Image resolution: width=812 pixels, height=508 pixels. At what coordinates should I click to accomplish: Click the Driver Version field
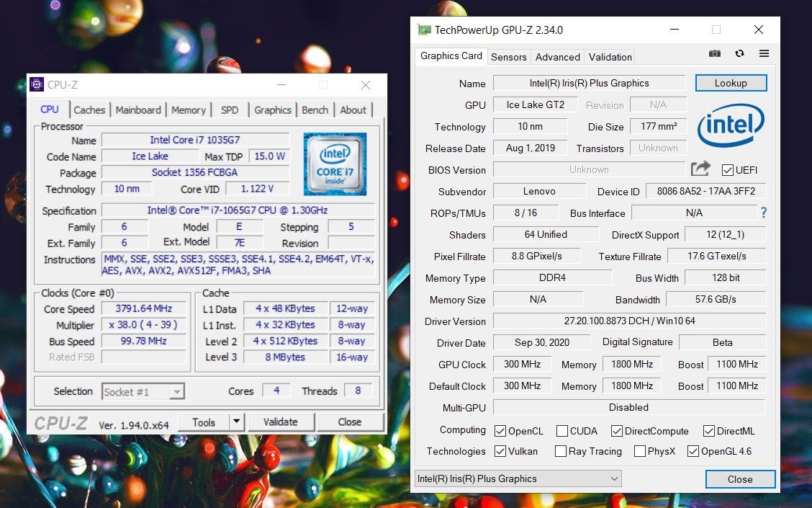[629, 321]
